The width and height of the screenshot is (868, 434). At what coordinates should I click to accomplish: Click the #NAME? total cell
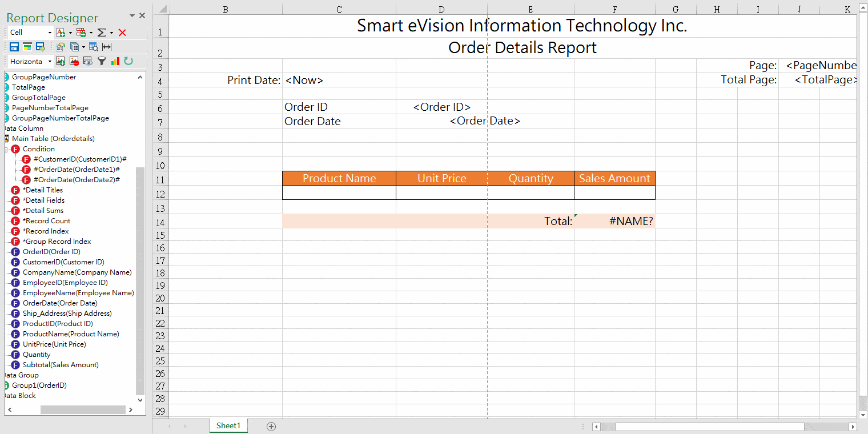pos(614,221)
